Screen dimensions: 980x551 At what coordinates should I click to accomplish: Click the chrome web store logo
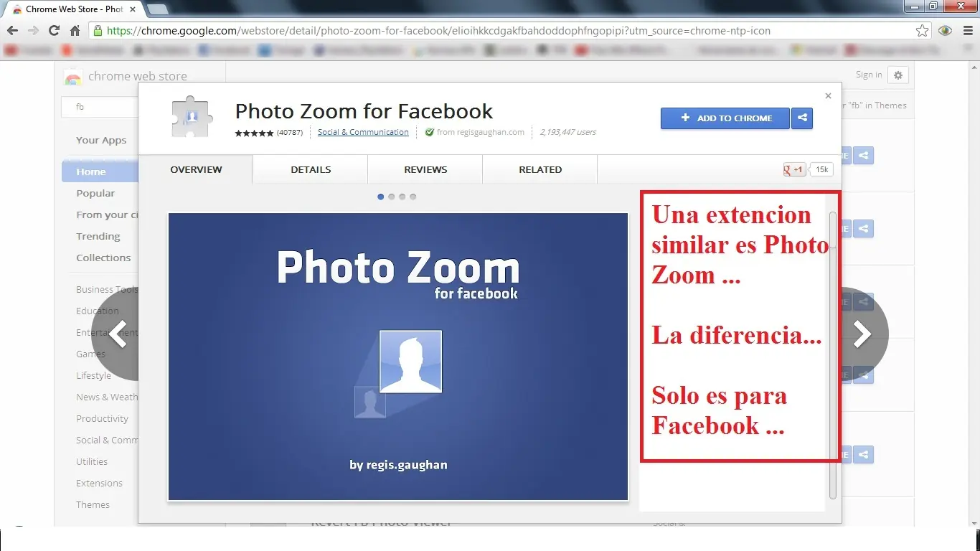point(126,77)
